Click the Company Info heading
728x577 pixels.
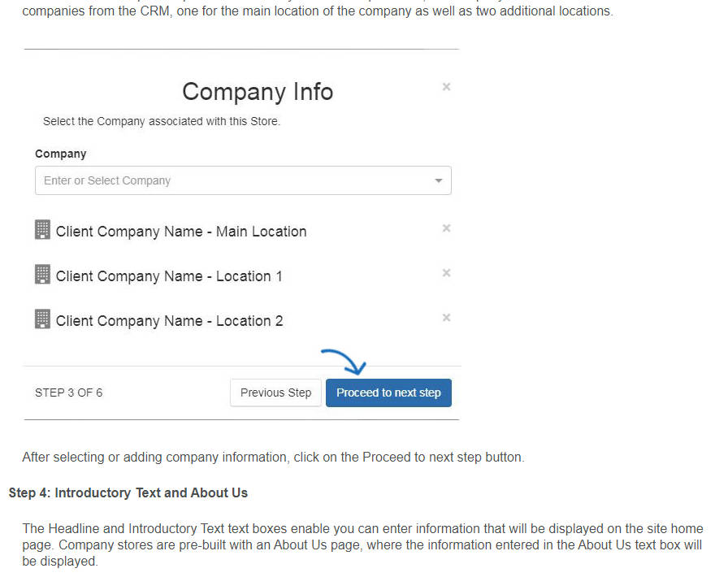(x=258, y=92)
